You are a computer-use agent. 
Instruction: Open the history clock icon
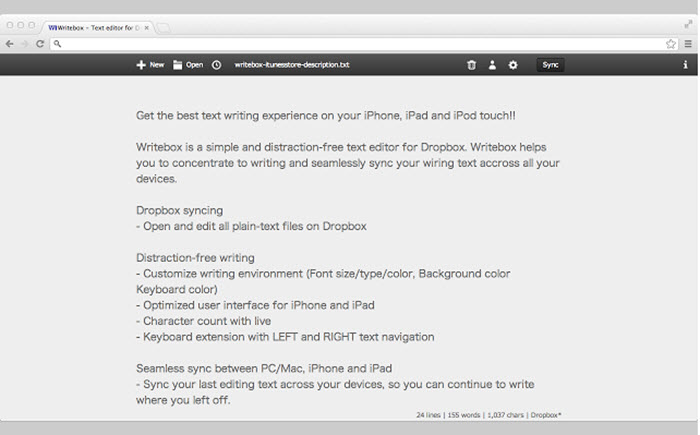click(x=217, y=65)
